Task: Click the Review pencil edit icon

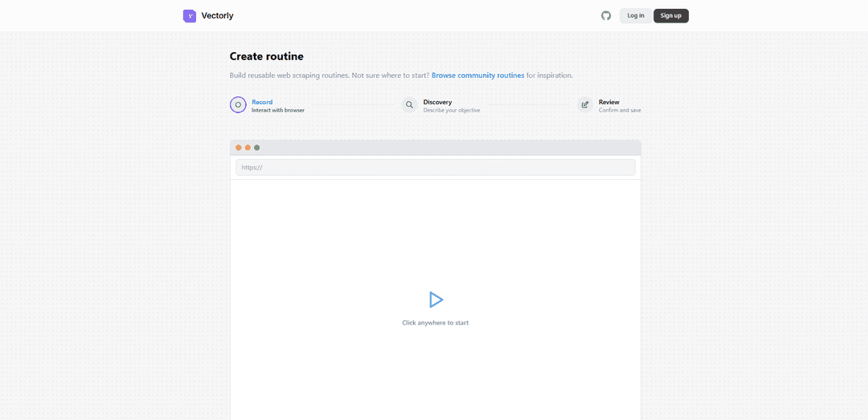Action: (x=585, y=104)
